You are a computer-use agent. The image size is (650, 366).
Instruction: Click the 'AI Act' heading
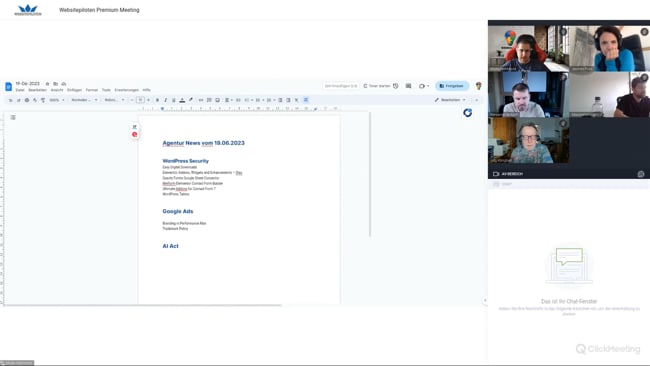click(x=170, y=246)
